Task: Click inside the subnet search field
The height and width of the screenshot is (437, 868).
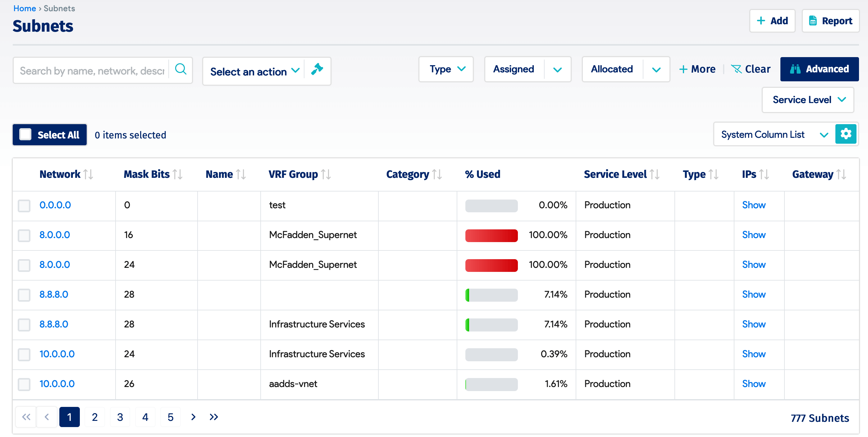Action: pos(91,70)
